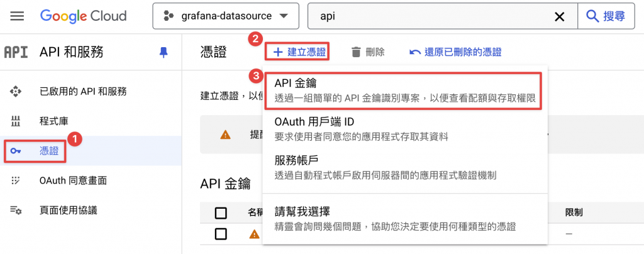Screen dimensions: 644x254
Task: Choose 請幫我選擇 from the menu
Action: click(x=404, y=219)
